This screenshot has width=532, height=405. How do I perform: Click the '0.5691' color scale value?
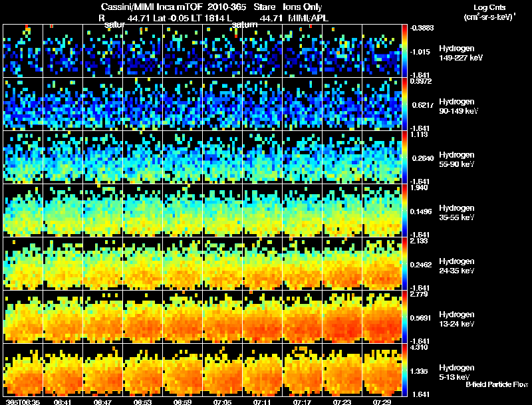click(421, 318)
